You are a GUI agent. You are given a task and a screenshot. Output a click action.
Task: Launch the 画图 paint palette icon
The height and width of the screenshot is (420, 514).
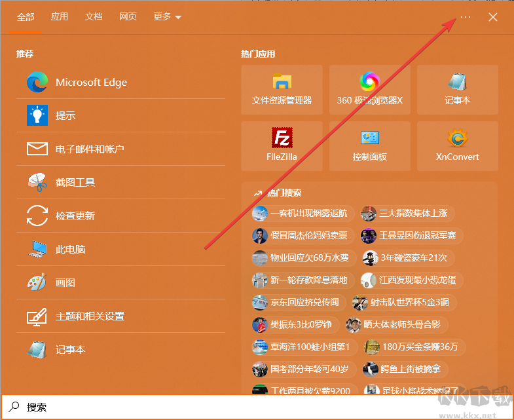click(x=37, y=282)
